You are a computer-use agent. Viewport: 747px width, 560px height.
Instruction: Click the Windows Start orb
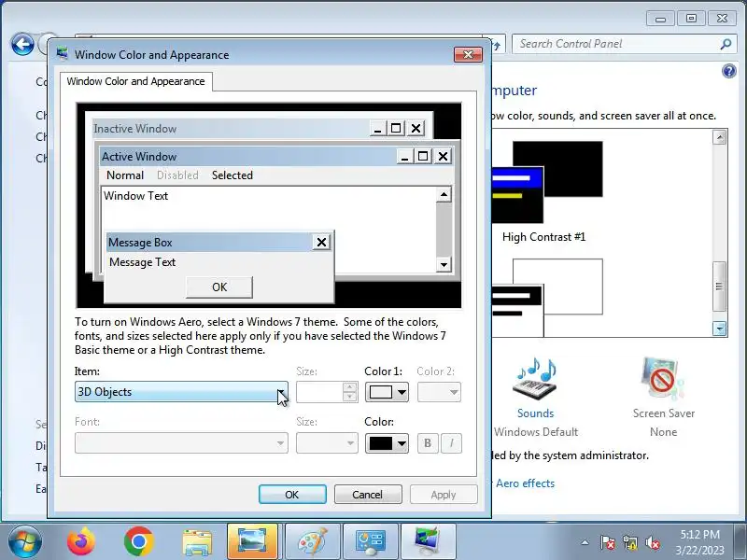pos(25,541)
